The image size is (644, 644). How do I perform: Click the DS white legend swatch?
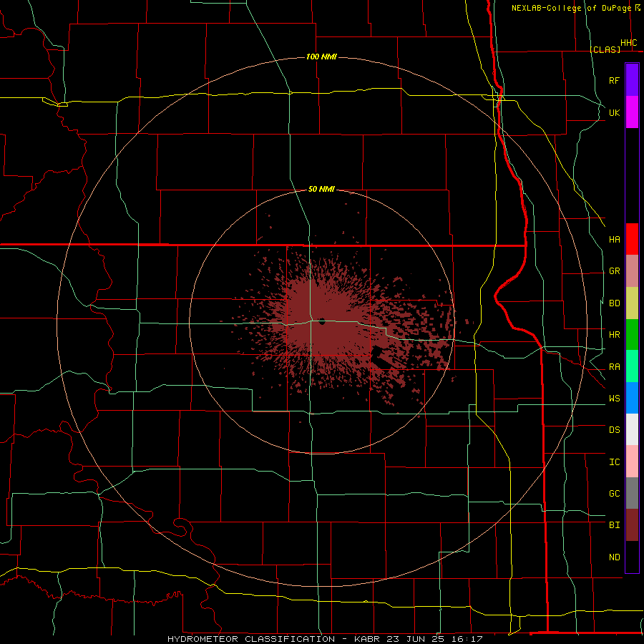point(632,429)
